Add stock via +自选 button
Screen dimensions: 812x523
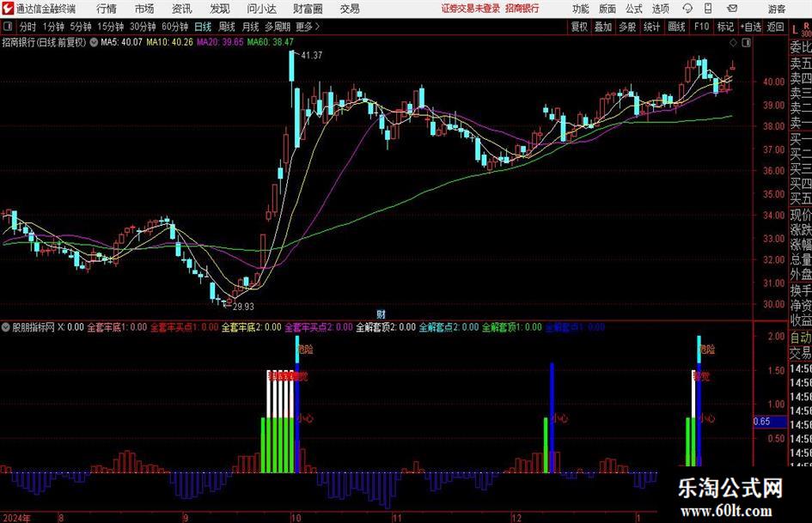pyautogui.click(x=750, y=27)
